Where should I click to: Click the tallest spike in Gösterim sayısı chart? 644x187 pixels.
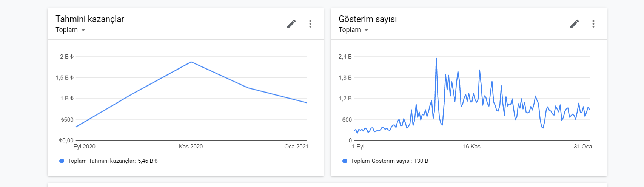[x=436, y=59]
